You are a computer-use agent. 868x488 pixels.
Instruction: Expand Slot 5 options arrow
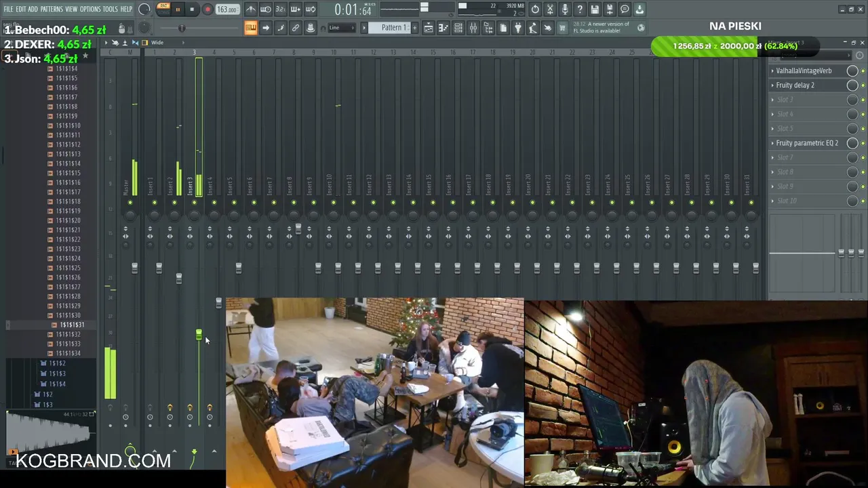click(x=772, y=129)
